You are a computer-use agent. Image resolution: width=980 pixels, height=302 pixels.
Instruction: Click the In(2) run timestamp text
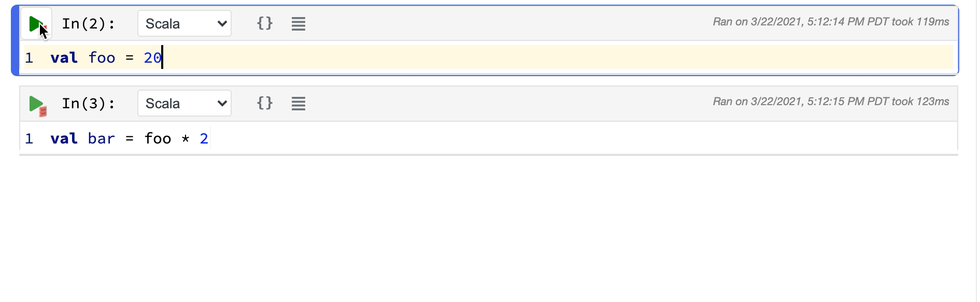click(831, 22)
